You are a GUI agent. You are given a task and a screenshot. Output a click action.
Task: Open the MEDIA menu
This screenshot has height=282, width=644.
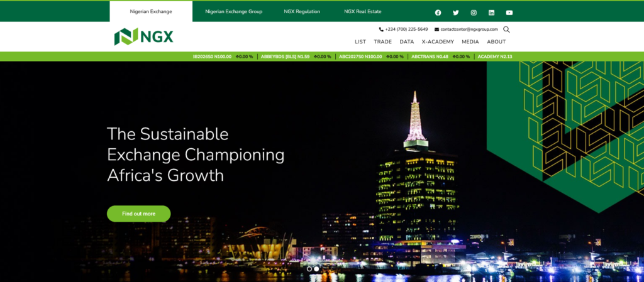(x=470, y=42)
